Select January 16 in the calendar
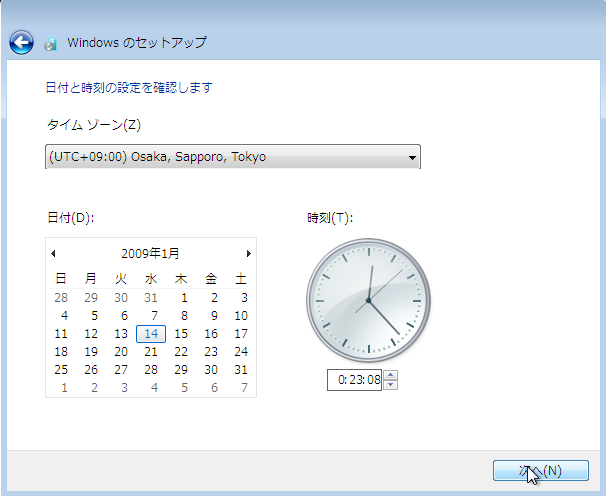606x496 pixels. pos(211,334)
